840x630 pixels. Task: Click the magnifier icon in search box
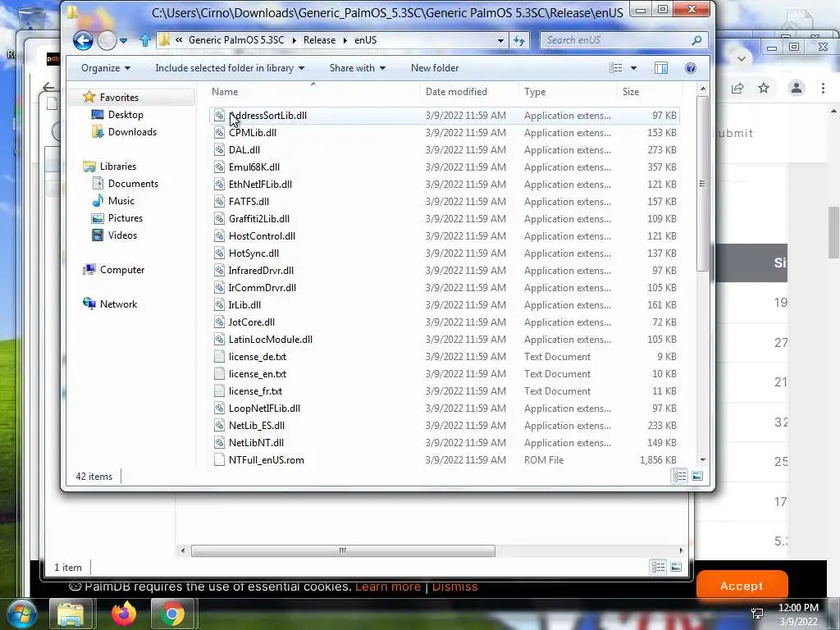pyautogui.click(x=696, y=40)
